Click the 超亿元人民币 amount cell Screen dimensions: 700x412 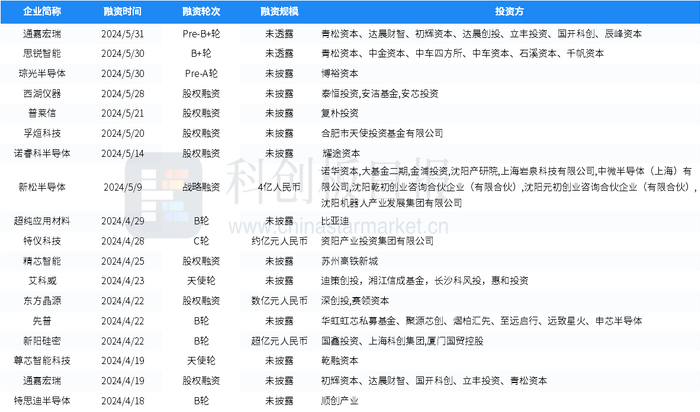point(279,341)
